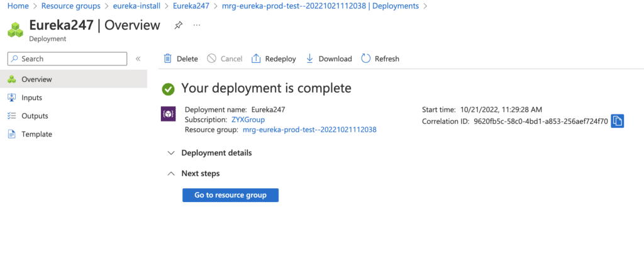Click the Inputs sidebar icon
This screenshot has width=644, height=258.
coord(12,98)
